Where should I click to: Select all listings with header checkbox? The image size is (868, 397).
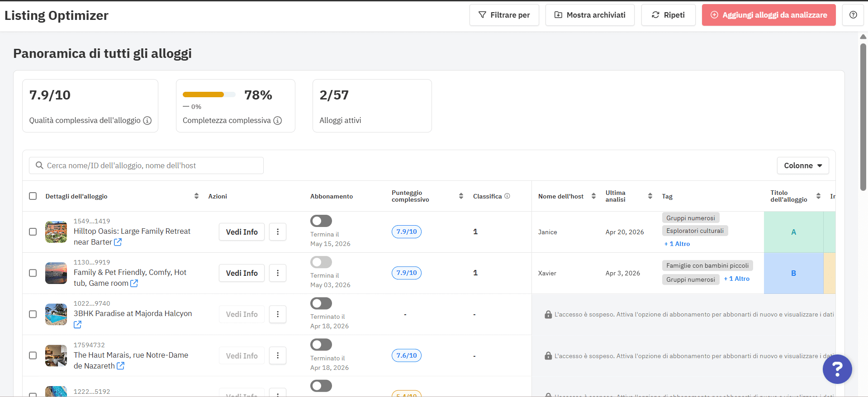[x=33, y=196]
